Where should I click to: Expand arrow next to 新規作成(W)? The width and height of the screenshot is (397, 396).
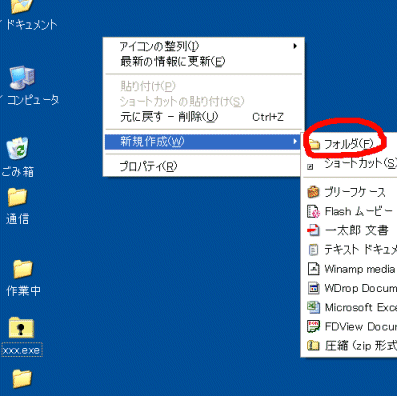[x=295, y=141]
